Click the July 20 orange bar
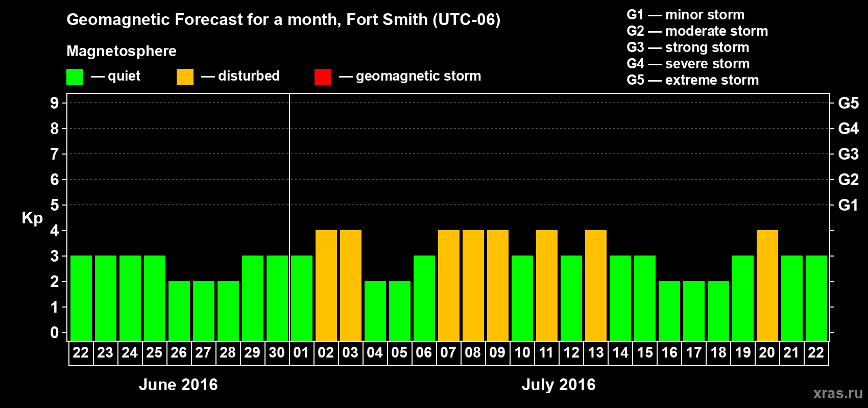The height and width of the screenshot is (408, 868). (767, 285)
